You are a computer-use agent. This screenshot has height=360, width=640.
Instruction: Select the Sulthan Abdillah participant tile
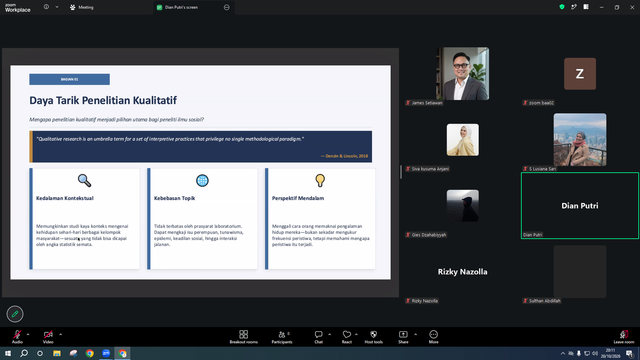(x=580, y=272)
